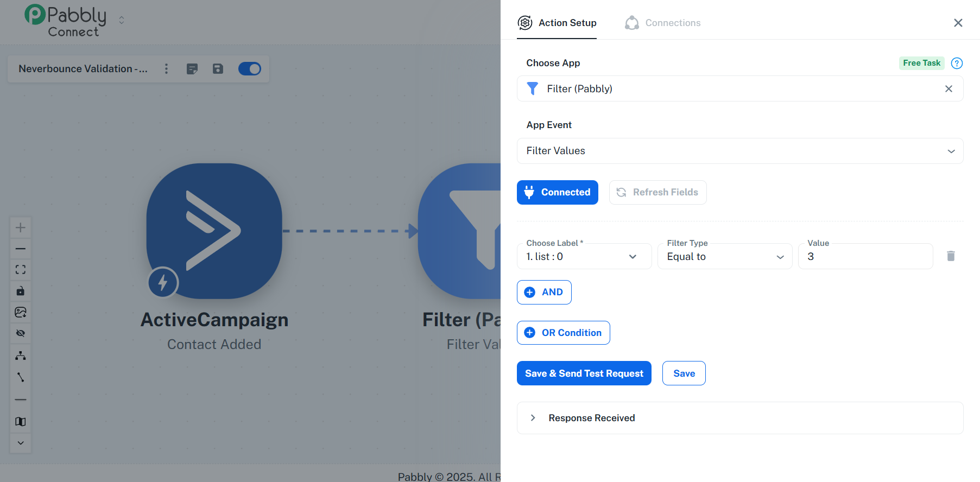
Task: Click the canvas lock icon
Action: 21,291
